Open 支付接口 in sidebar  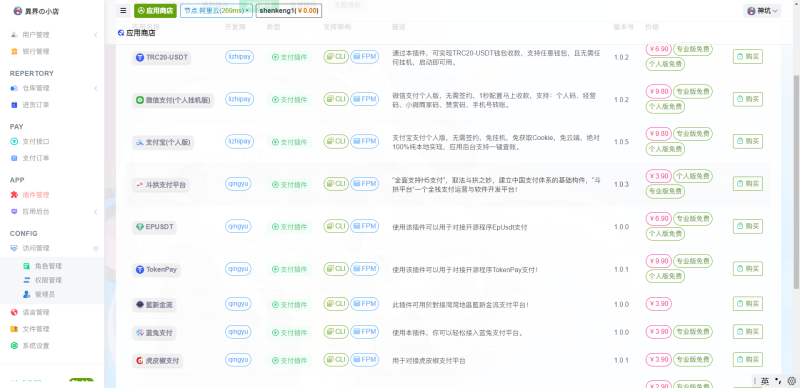pyautogui.click(x=36, y=141)
